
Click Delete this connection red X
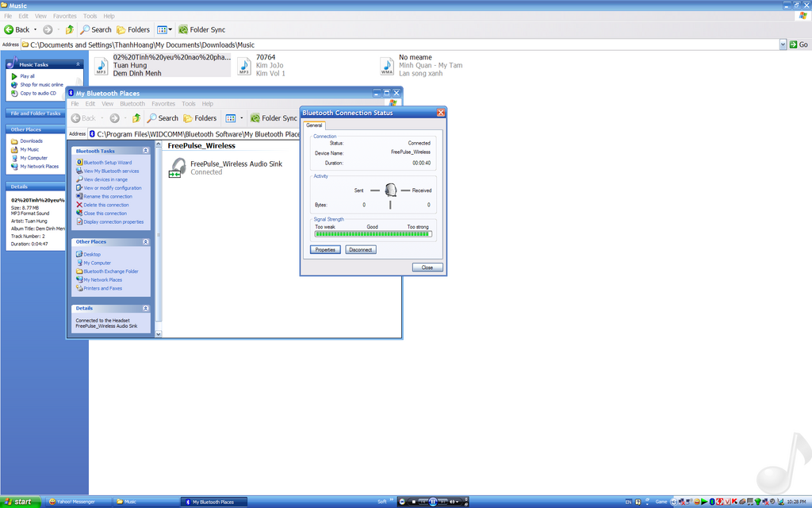pos(79,205)
